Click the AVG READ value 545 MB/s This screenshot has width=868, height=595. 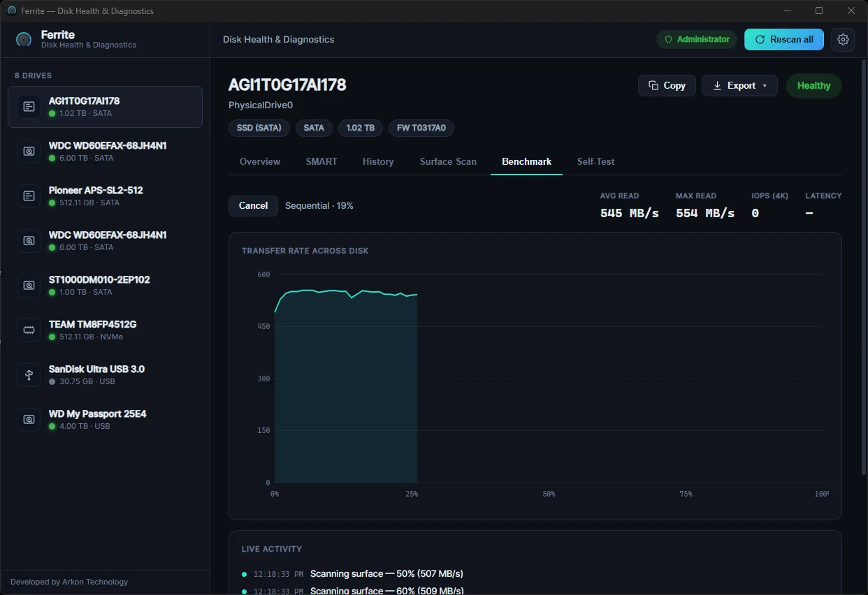pos(630,213)
